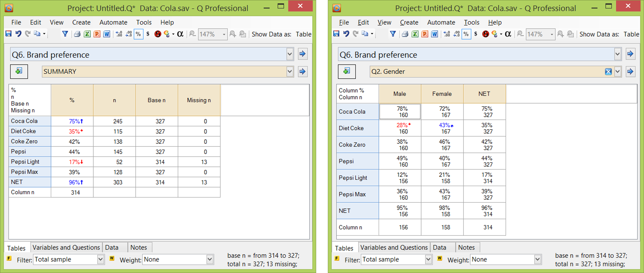Click blue arrow beside Q6 dropdown, left window
This screenshot has width=644, height=273.
[303, 54]
